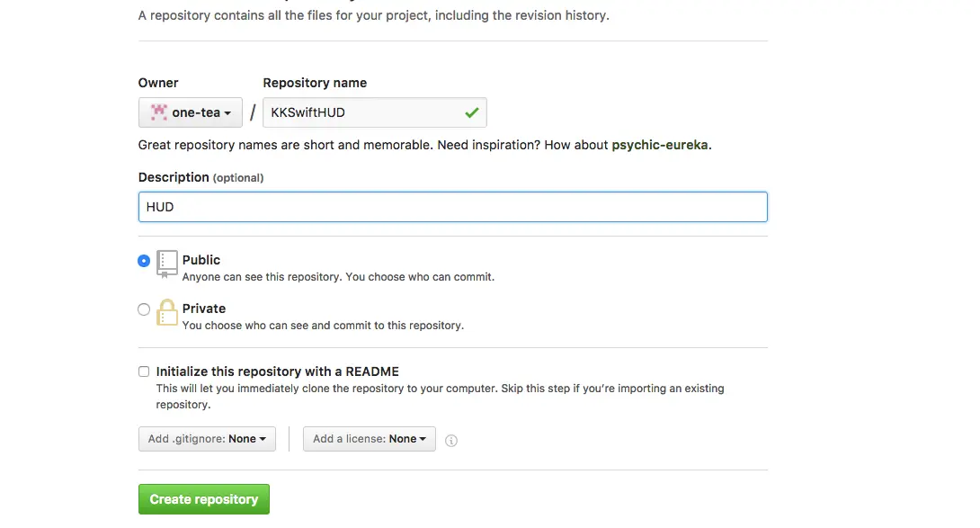
Task: Click the Create repository button
Action: click(204, 499)
